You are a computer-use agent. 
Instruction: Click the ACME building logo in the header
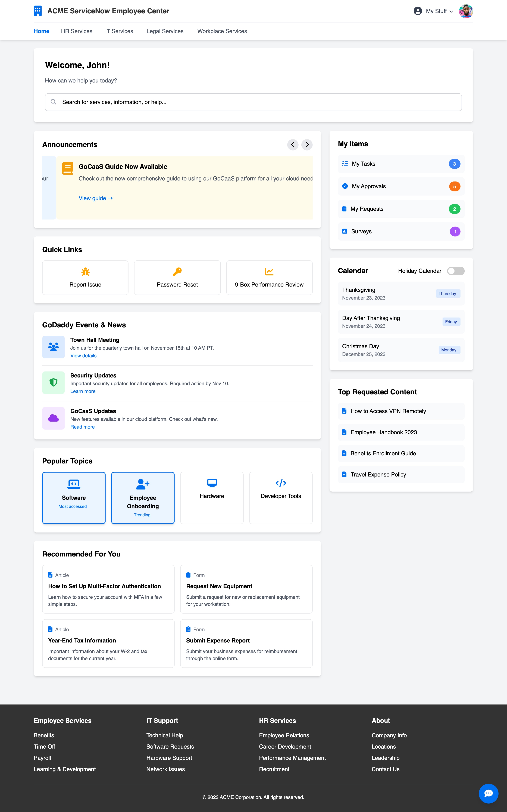[x=38, y=11]
